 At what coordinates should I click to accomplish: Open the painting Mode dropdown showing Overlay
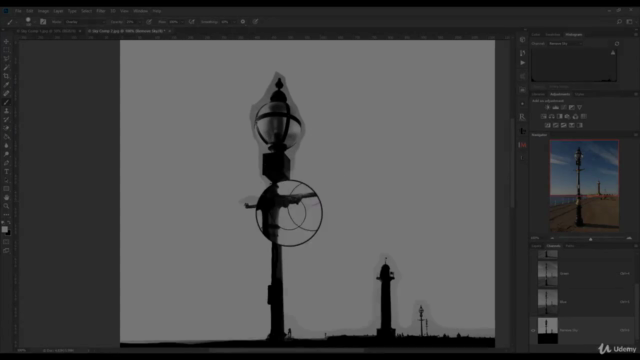point(85,22)
